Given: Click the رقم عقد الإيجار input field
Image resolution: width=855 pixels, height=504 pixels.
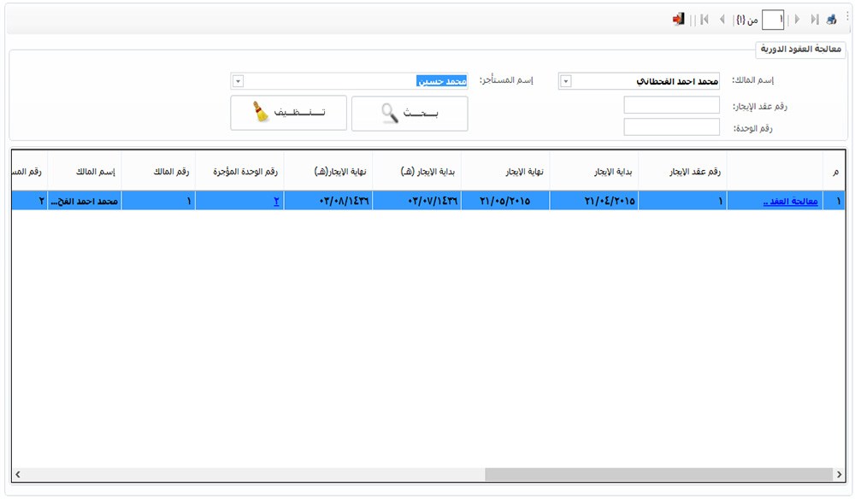Looking at the screenshot, I should [671, 105].
